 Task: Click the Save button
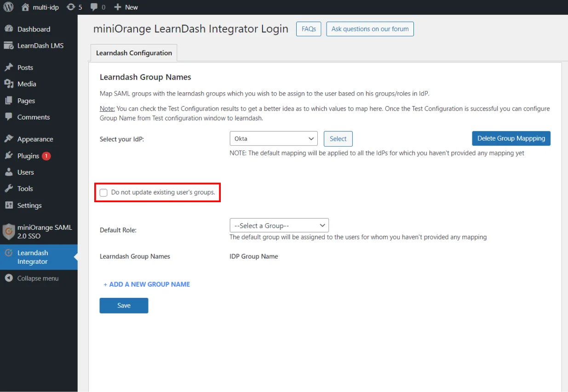tap(124, 306)
